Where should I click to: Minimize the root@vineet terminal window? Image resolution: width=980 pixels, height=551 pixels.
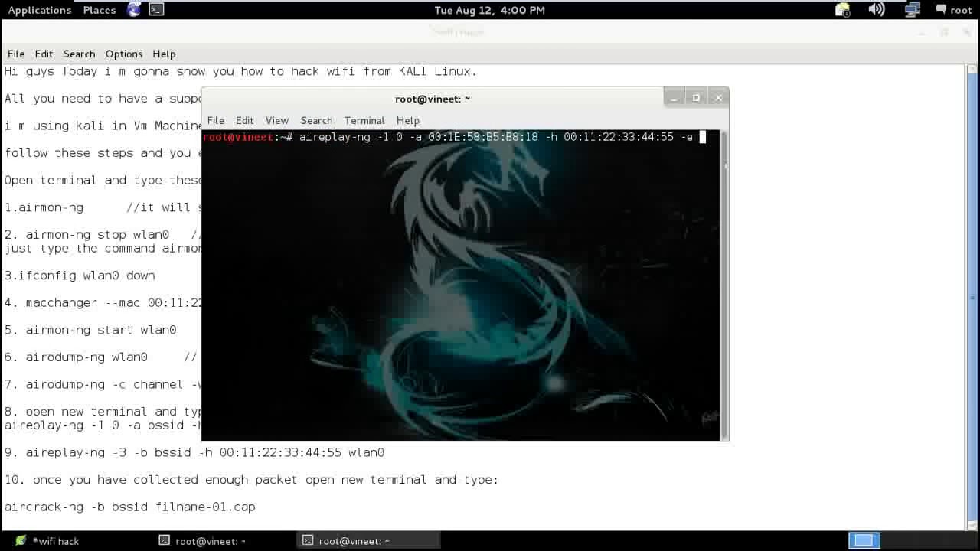674,98
